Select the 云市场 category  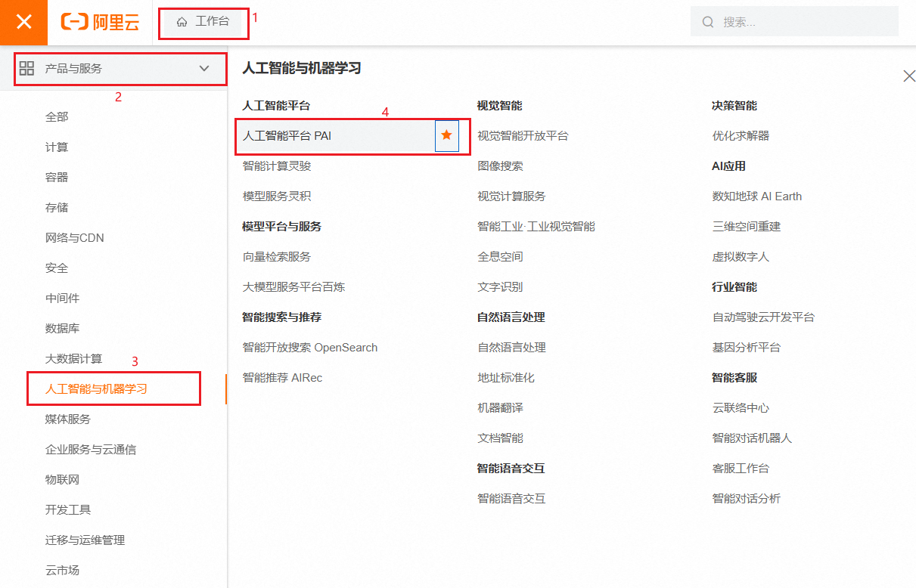(x=62, y=571)
